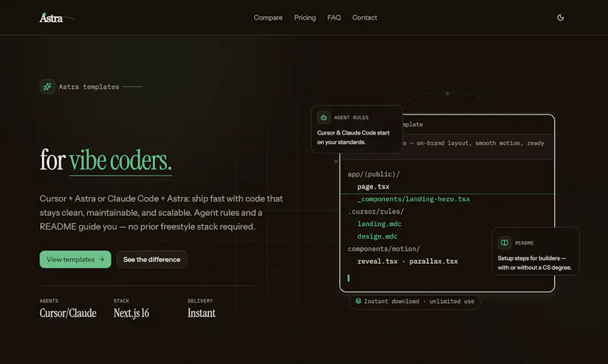Click the README card heading

524,243
